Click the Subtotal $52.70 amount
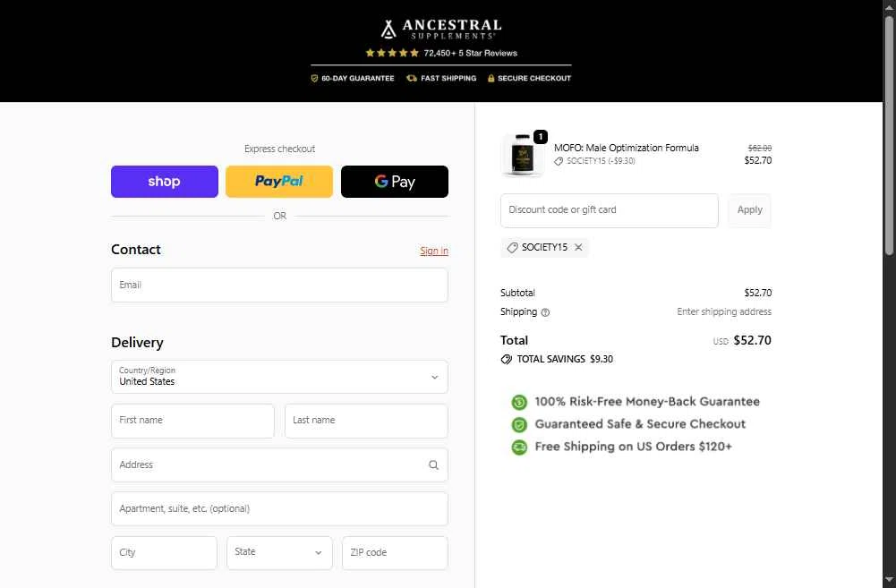 (758, 294)
